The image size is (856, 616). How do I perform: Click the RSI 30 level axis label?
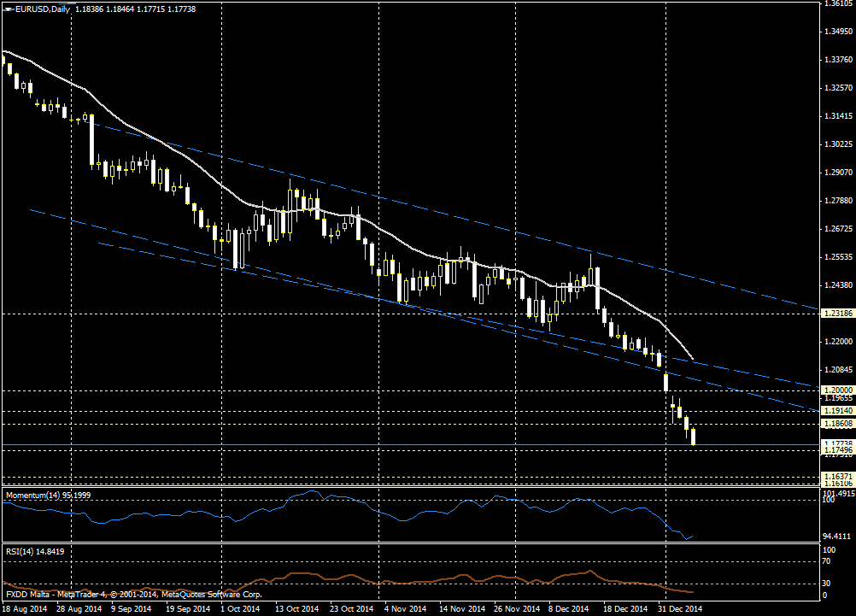[x=827, y=583]
